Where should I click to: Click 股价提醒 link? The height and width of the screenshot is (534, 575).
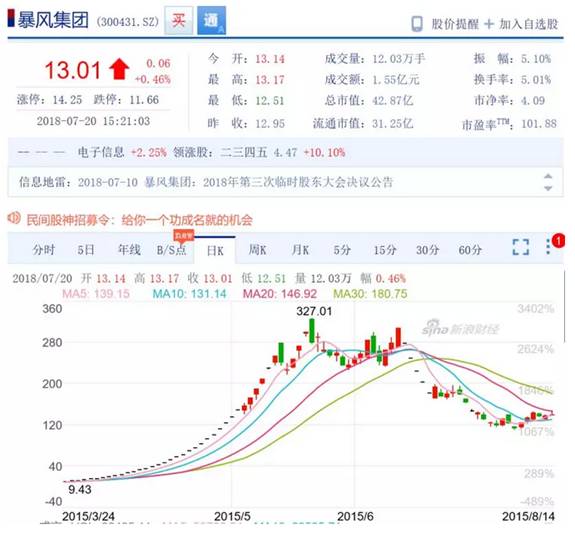pyautogui.click(x=455, y=24)
